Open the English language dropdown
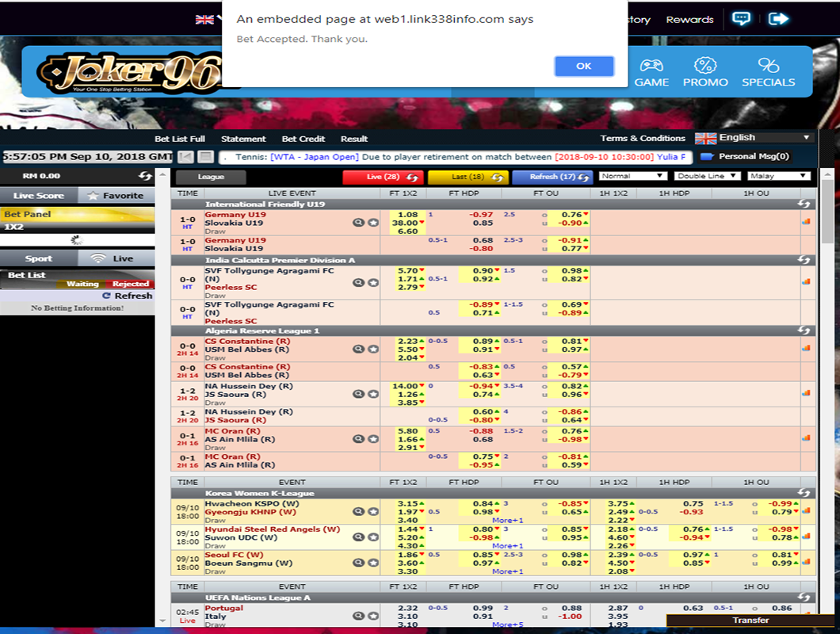The image size is (840, 634). tap(754, 138)
